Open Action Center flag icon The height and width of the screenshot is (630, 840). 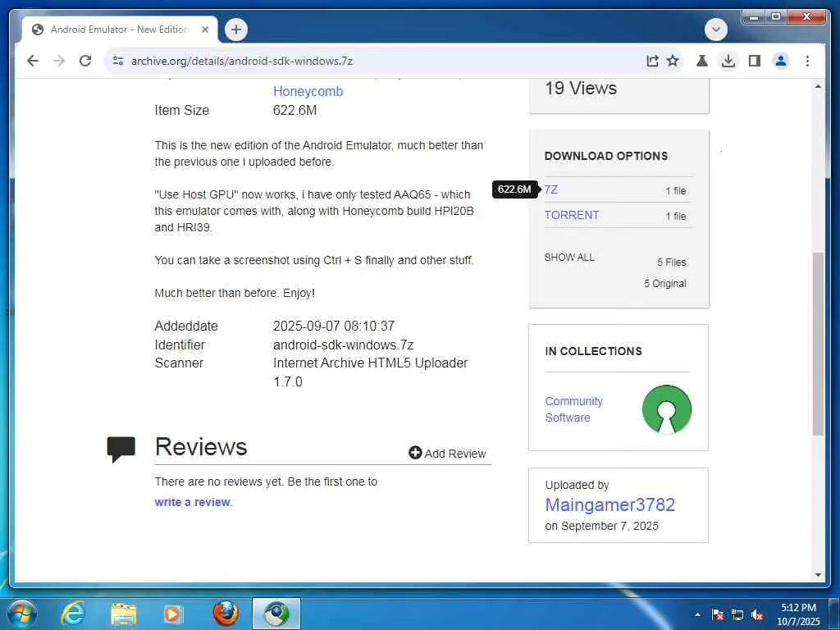(718, 614)
